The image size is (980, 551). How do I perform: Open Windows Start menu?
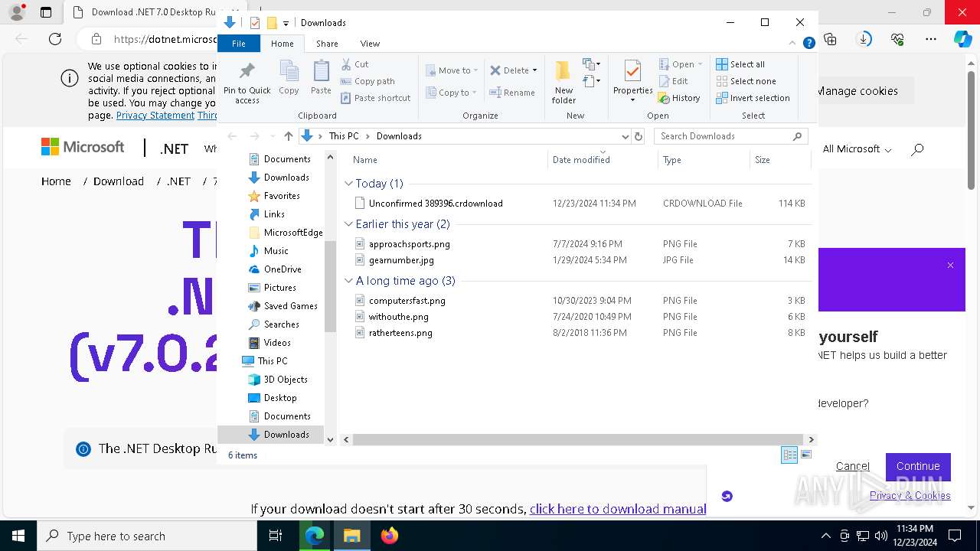(x=18, y=536)
